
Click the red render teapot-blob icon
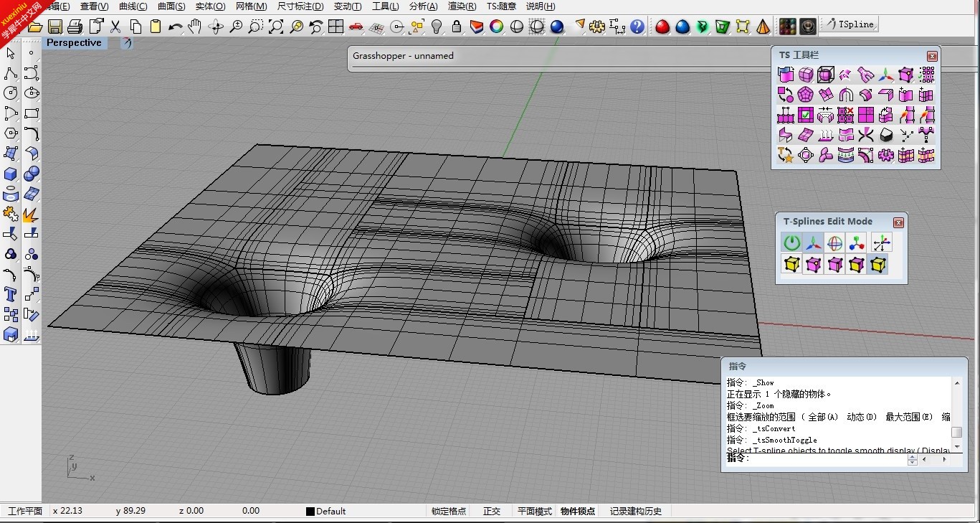click(662, 27)
